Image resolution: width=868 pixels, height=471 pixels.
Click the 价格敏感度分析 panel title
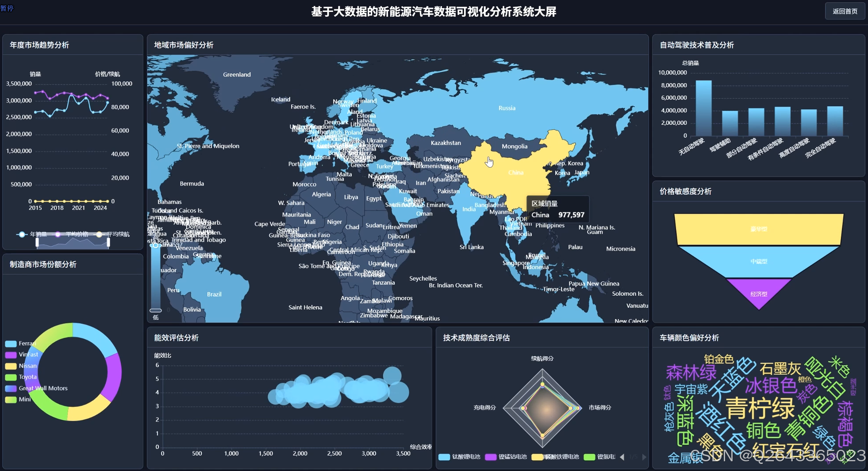pyautogui.click(x=685, y=192)
